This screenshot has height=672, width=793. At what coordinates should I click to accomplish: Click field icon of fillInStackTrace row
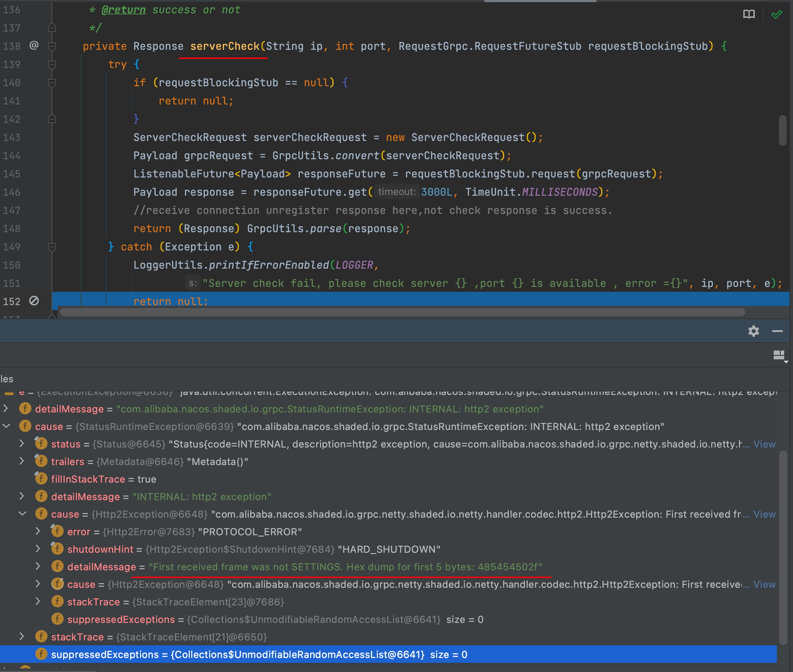coord(41,478)
